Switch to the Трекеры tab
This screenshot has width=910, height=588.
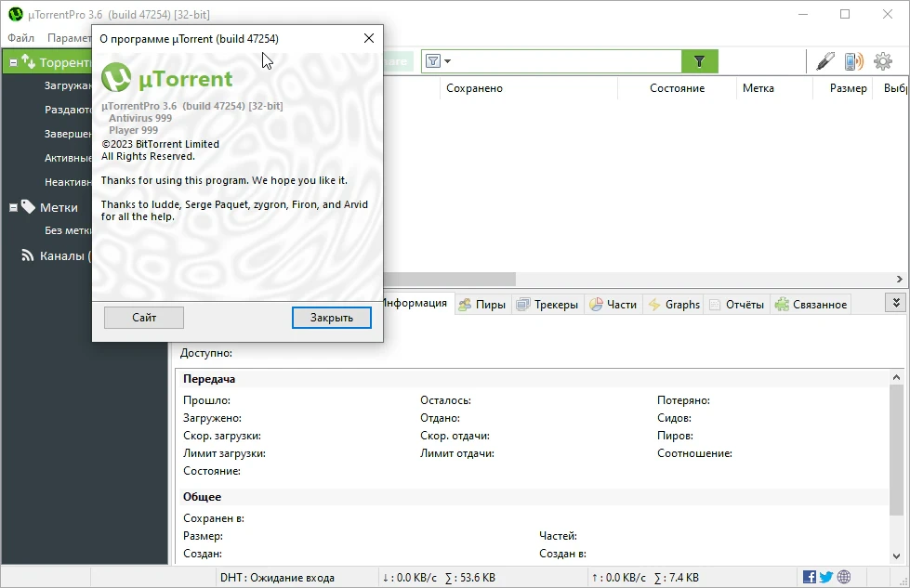click(547, 305)
